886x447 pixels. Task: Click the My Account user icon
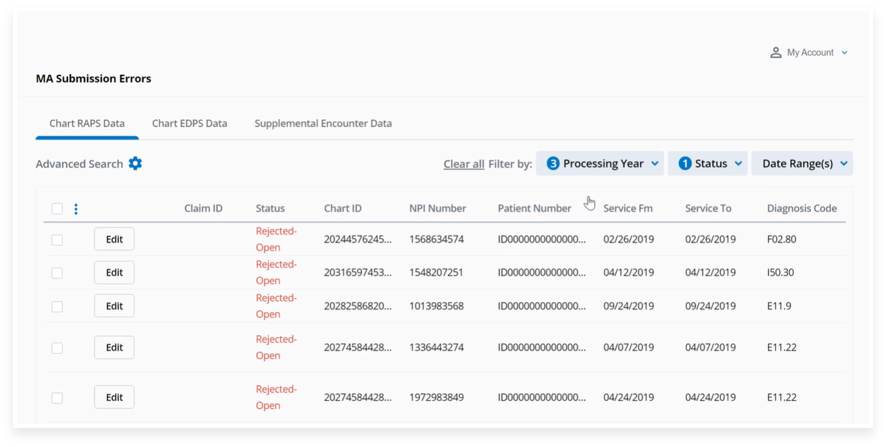point(775,53)
